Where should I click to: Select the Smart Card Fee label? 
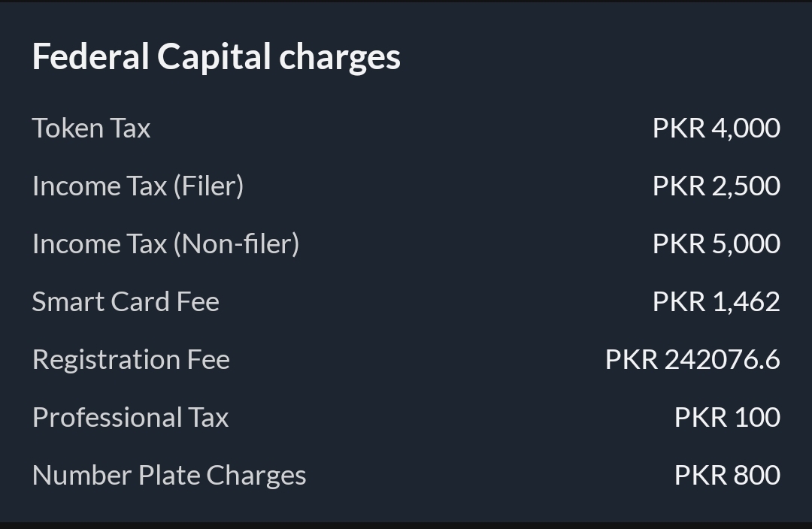(126, 302)
